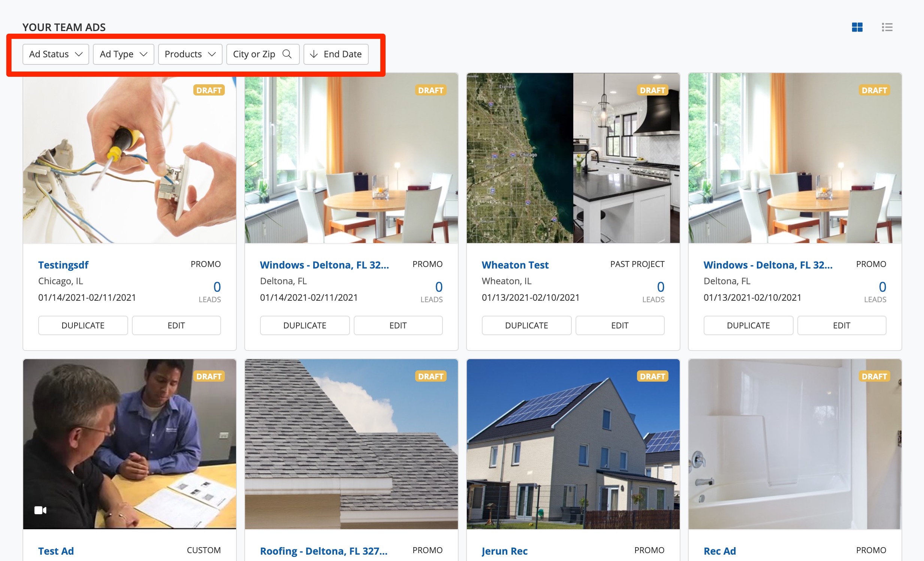The width and height of the screenshot is (924, 561).
Task: Click the End Date sort arrow
Action: (x=314, y=54)
